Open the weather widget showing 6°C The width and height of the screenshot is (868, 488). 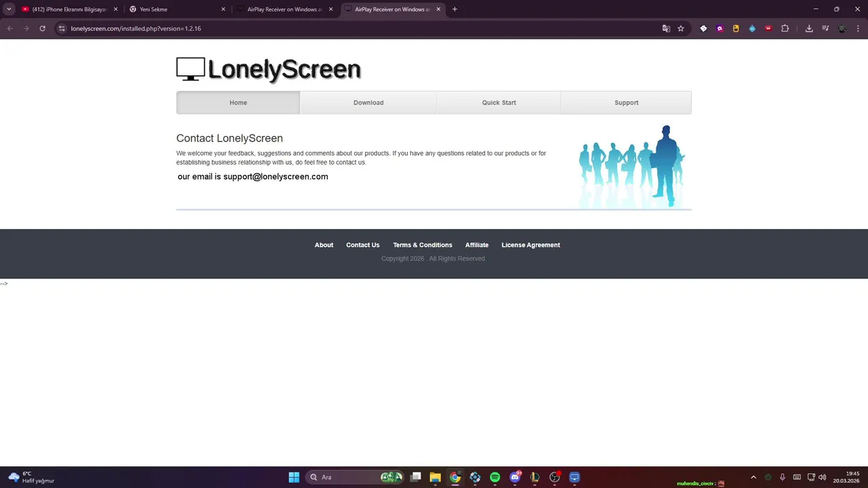coord(31,477)
